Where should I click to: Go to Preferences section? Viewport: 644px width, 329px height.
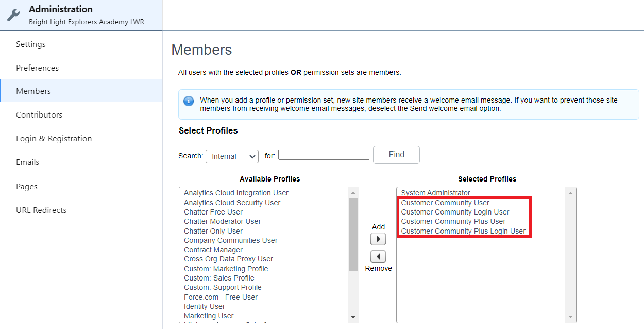click(37, 68)
